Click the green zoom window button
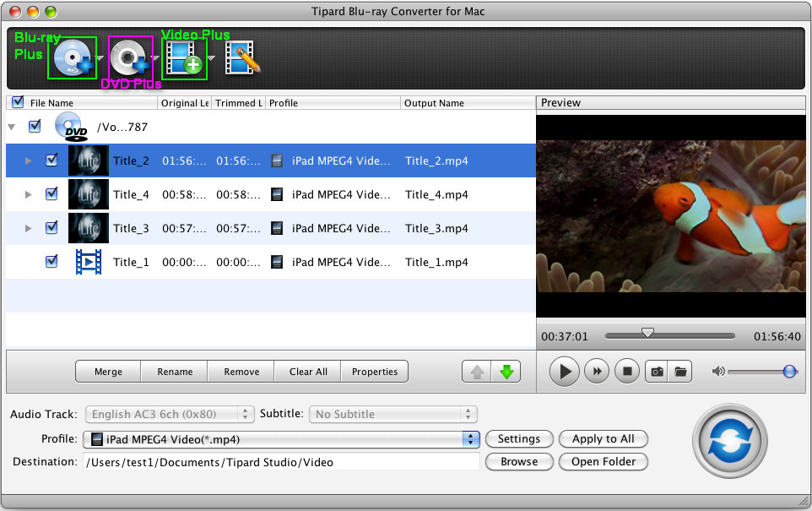This screenshot has width=812, height=511. coord(51,11)
